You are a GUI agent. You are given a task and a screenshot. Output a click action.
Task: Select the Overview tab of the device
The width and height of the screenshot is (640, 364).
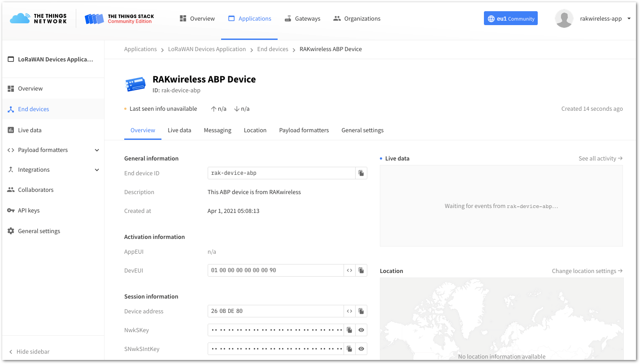(x=143, y=130)
